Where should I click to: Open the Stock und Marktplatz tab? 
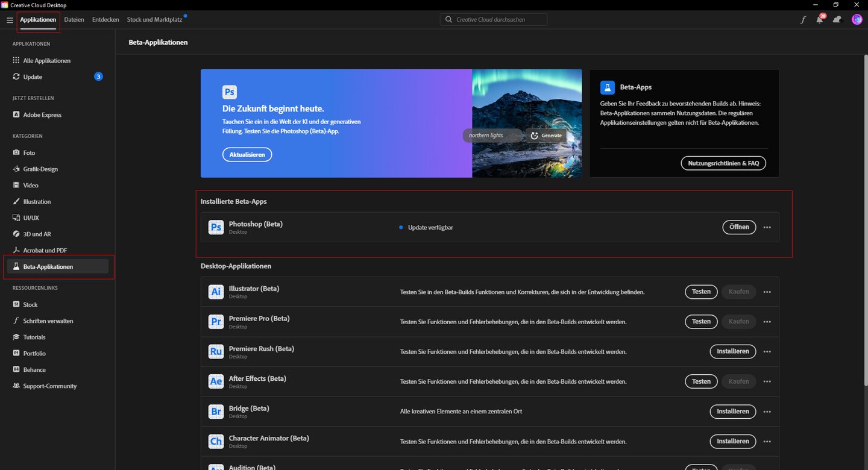pyautogui.click(x=154, y=20)
